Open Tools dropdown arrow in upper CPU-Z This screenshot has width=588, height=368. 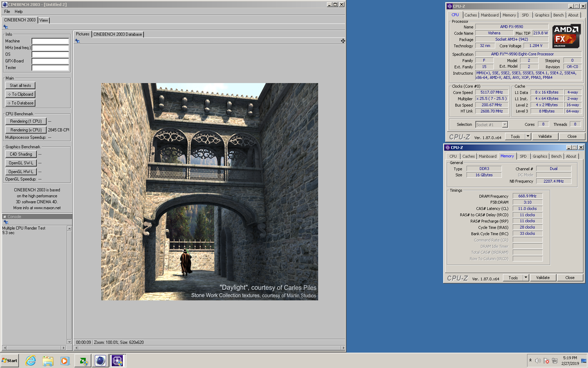coord(528,136)
